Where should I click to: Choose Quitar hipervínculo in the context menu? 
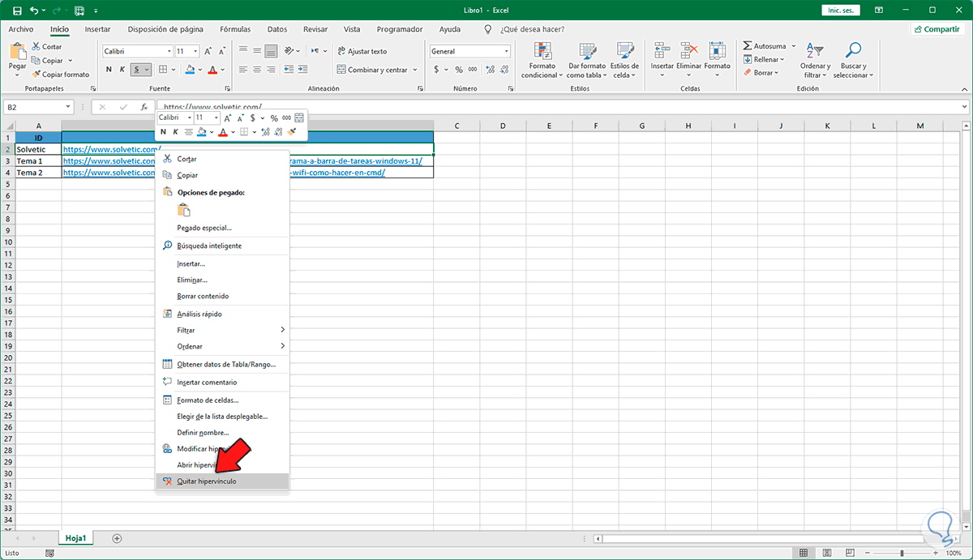click(x=222, y=481)
